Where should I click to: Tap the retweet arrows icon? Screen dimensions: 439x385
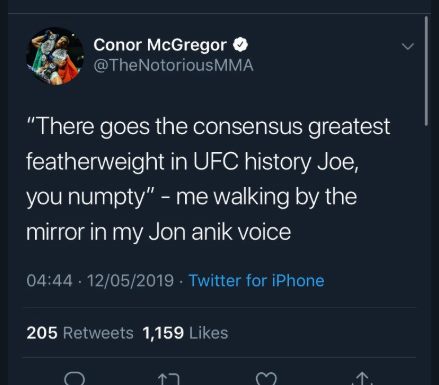pyautogui.click(x=169, y=379)
